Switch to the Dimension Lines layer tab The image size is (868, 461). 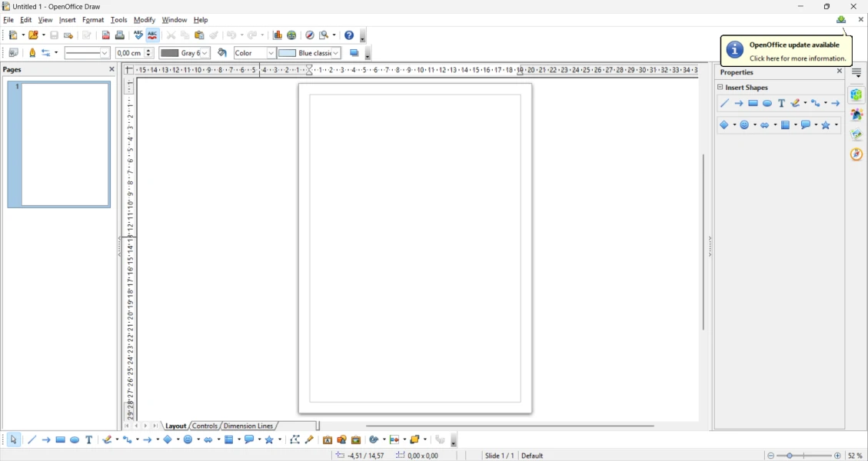[x=248, y=426]
